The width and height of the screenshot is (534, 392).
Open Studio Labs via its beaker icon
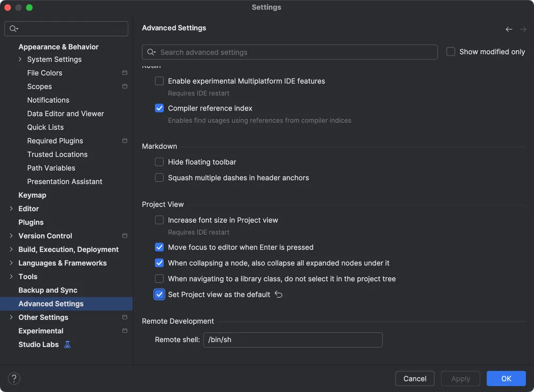[x=67, y=345]
